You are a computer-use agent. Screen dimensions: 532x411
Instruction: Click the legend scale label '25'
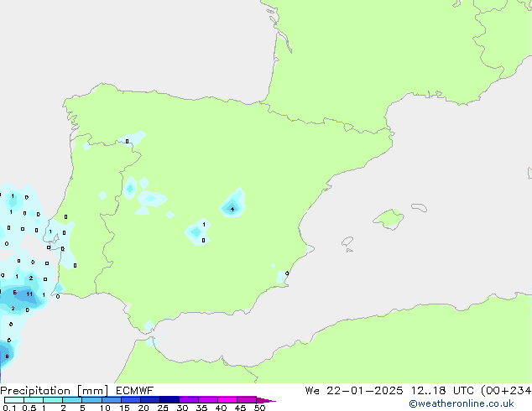[163, 408]
